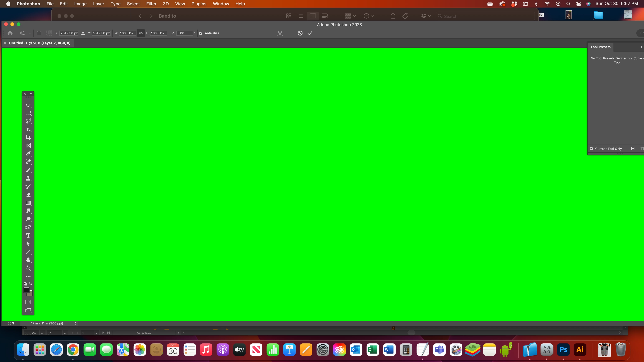Image resolution: width=644 pixels, height=362 pixels.
Task: Uncheck the Anti-alias checkbox
Action: [x=201, y=33]
